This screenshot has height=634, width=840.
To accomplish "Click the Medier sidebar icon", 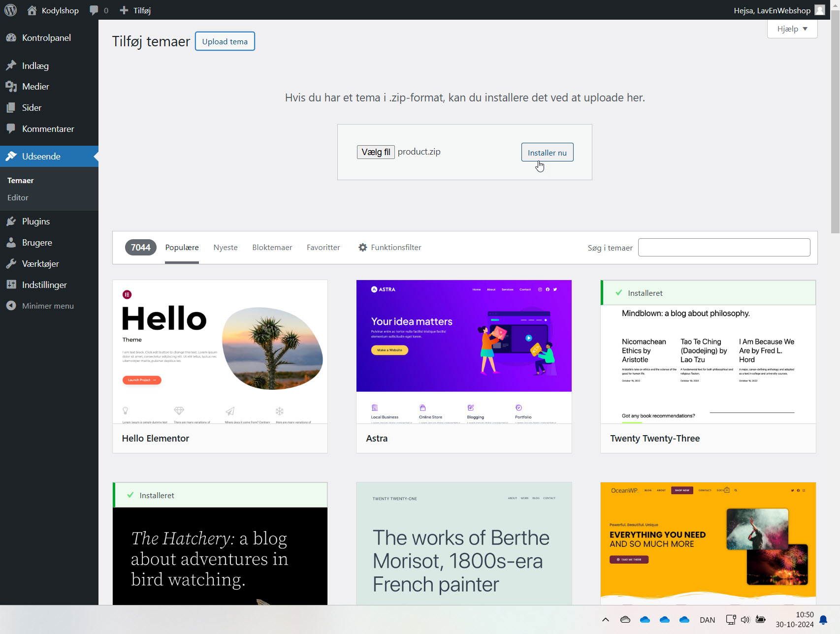I will coord(11,87).
